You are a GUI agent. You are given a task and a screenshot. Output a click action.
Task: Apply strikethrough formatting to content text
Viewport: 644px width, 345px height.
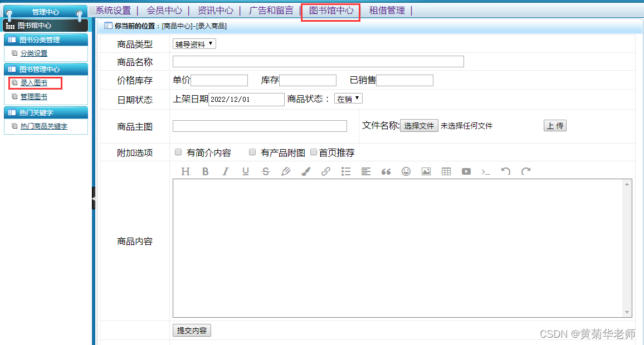tap(266, 171)
